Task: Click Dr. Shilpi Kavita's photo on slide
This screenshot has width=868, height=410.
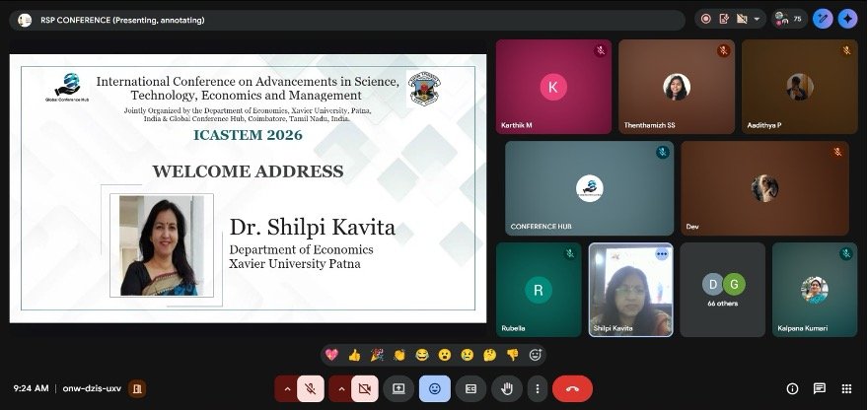Action: point(162,245)
